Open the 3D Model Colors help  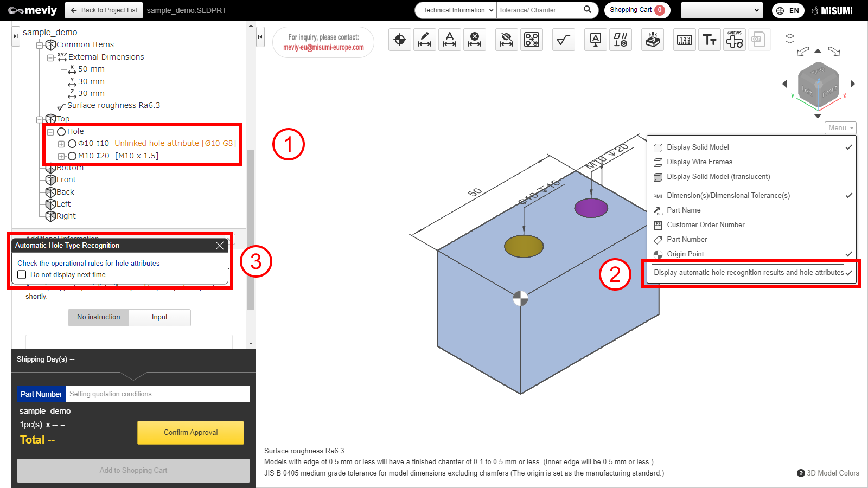coord(828,473)
